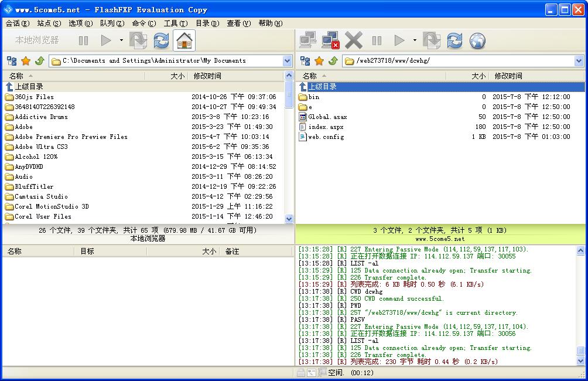
Task: Expand the local path dropdown
Action: [x=288, y=61]
